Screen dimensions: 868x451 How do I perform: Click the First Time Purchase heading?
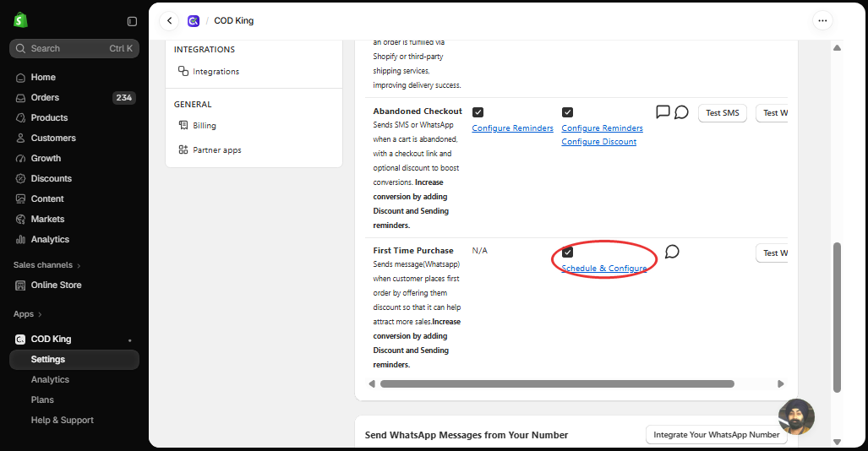413,251
